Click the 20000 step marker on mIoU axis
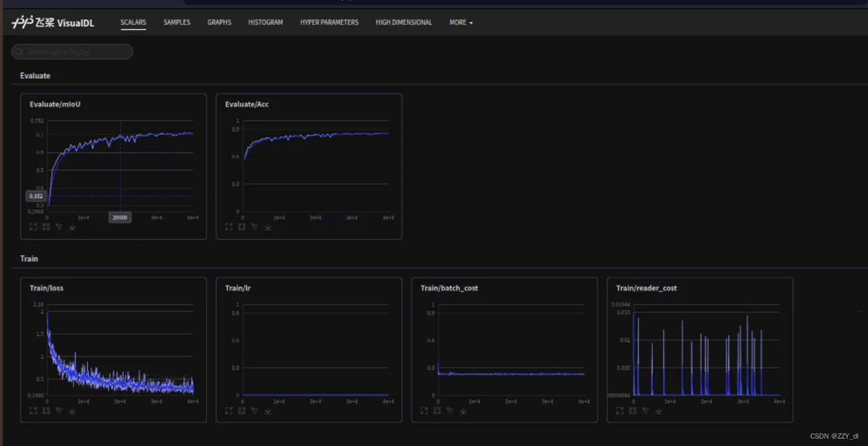The width and height of the screenshot is (868, 446). coord(120,217)
